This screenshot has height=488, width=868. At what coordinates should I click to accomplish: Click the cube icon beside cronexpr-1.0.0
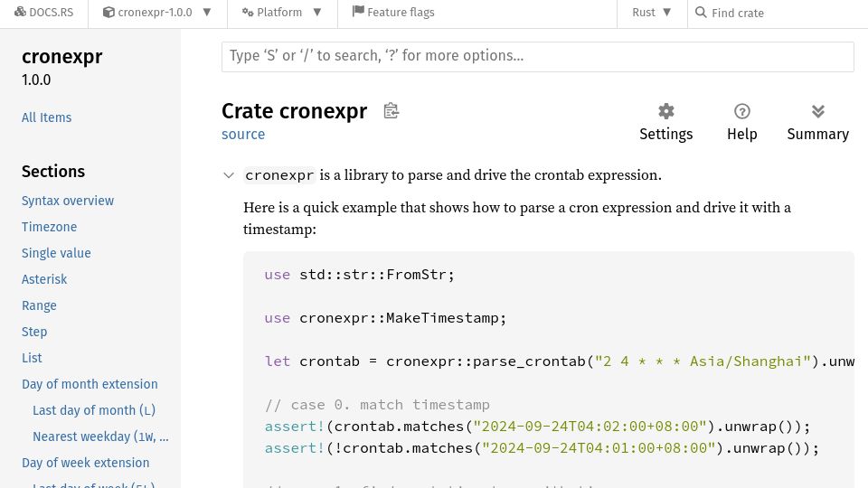click(x=108, y=12)
